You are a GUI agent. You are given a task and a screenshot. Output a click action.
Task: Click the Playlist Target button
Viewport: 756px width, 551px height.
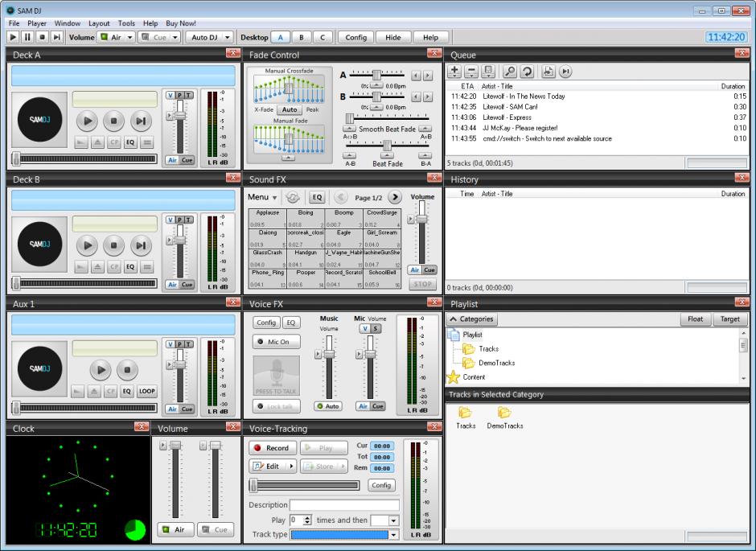(729, 319)
